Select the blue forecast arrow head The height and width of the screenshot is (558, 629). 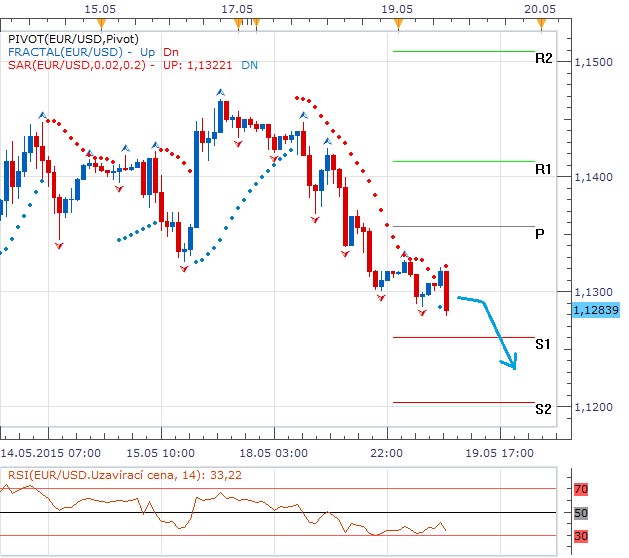point(512,365)
